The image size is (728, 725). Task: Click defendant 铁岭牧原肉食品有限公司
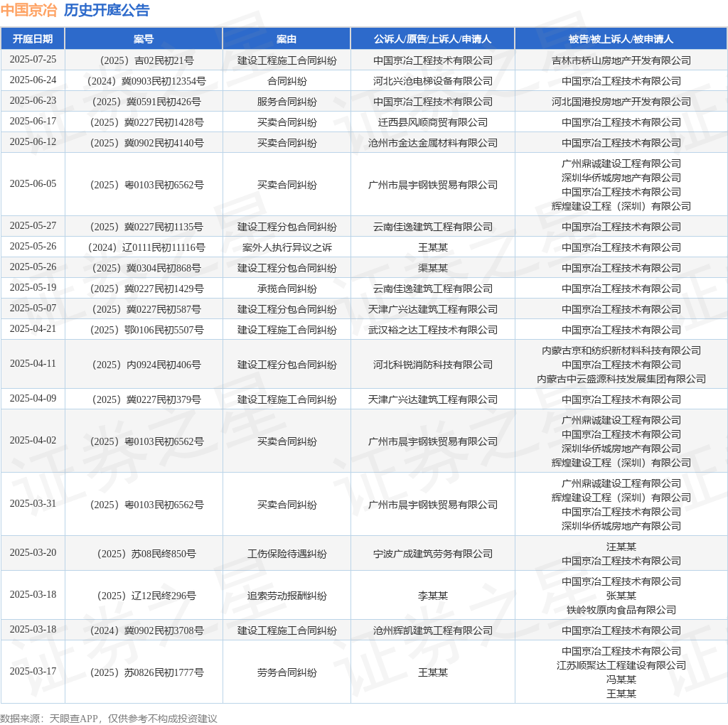click(x=621, y=610)
